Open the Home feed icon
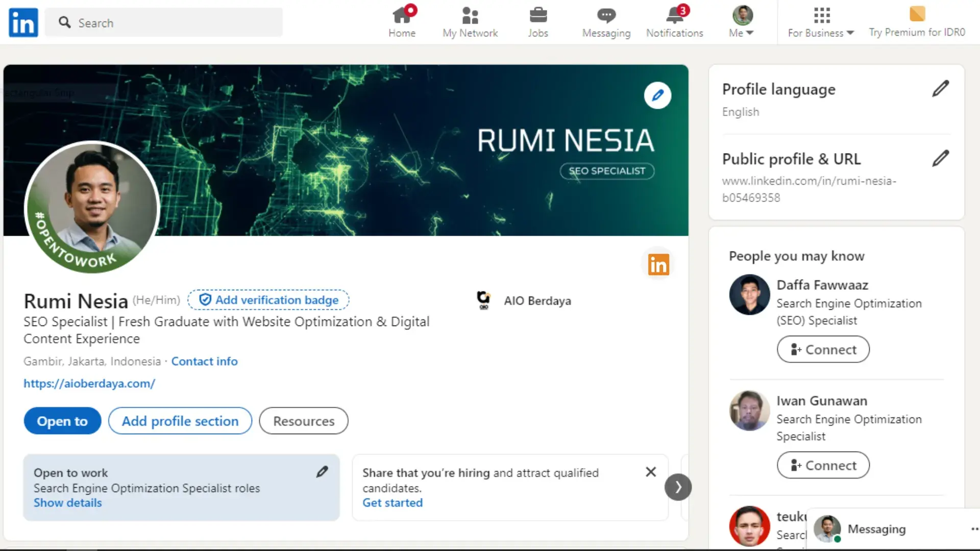980x551 pixels. (402, 22)
